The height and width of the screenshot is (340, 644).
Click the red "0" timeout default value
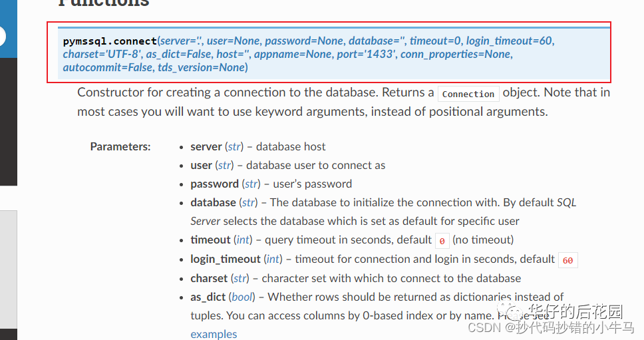442,241
